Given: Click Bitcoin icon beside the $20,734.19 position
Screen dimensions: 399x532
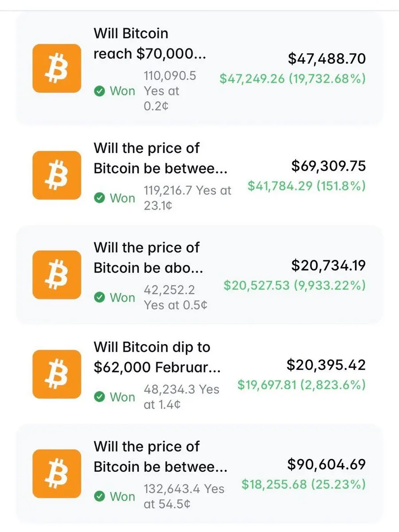Looking at the screenshot, I should point(57,274).
